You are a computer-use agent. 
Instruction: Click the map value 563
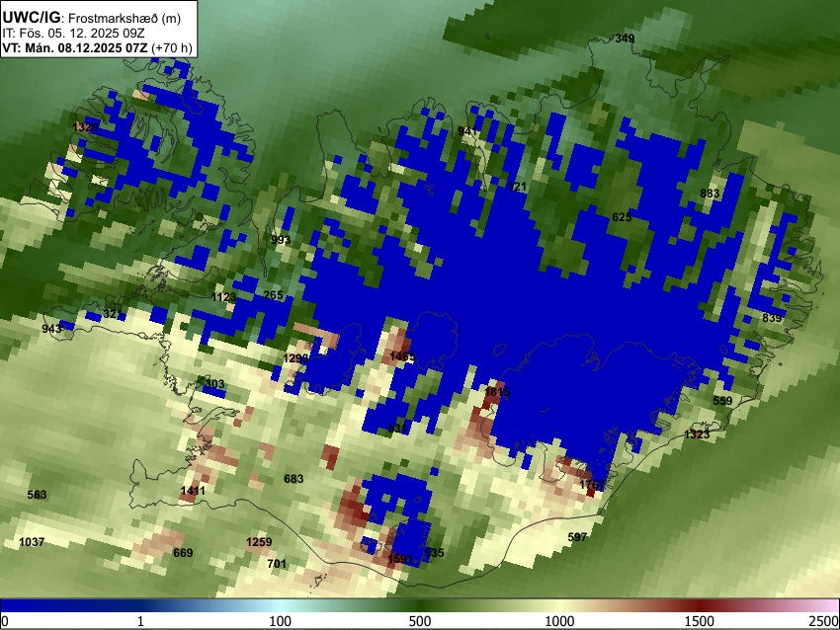(x=37, y=495)
